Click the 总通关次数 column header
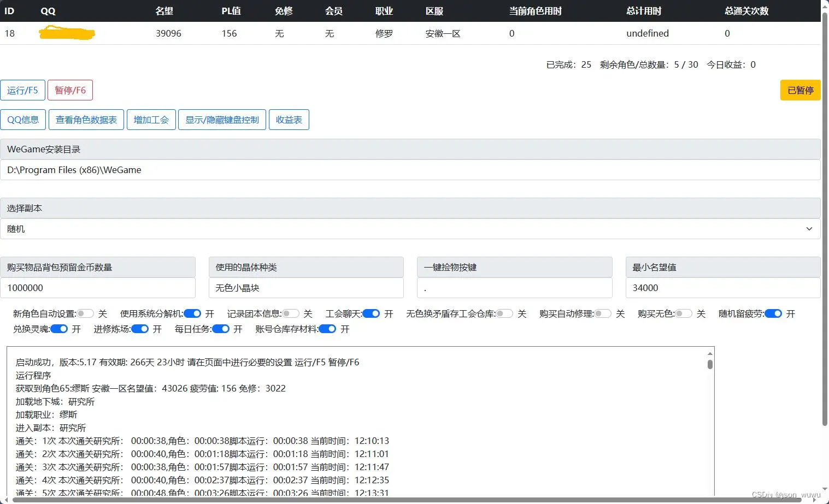 tap(746, 11)
